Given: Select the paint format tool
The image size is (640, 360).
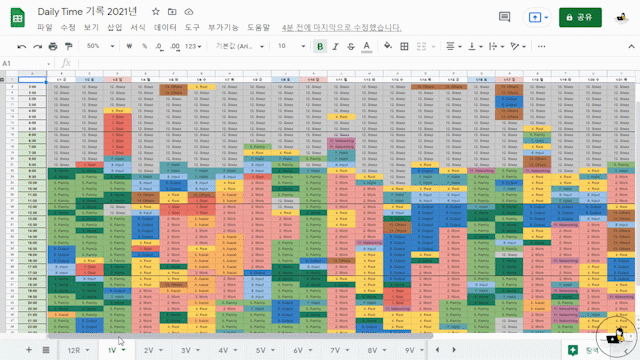Looking at the screenshot, I should [x=69, y=47].
